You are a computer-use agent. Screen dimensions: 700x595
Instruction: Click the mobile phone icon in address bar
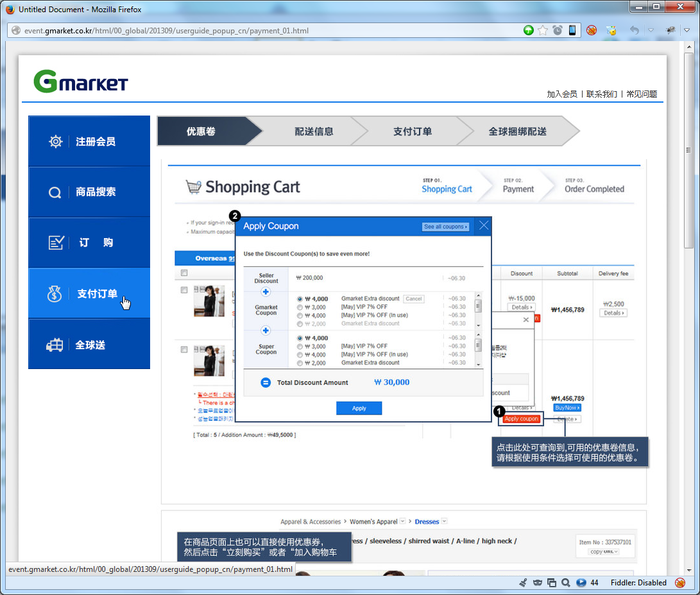[572, 30]
